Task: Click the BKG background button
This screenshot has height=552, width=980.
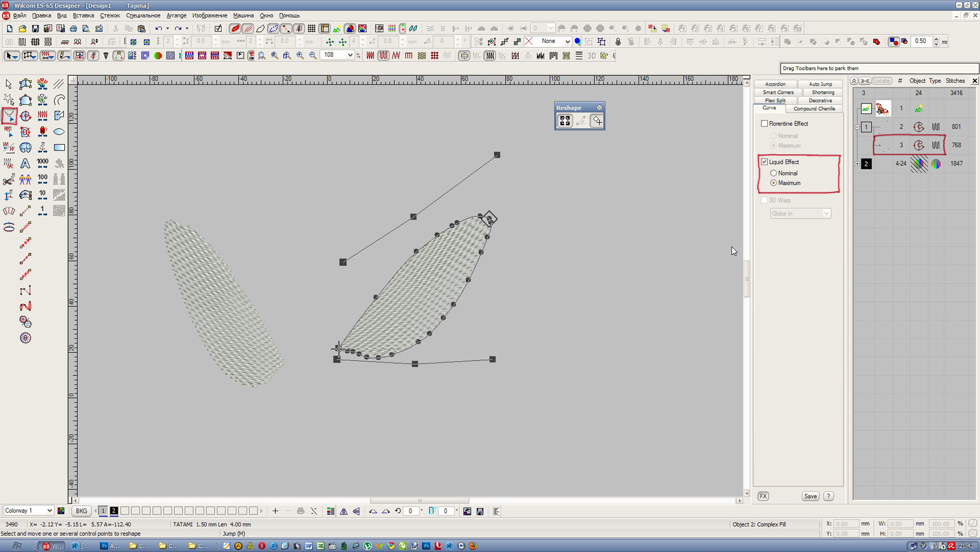Action: coord(81,511)
